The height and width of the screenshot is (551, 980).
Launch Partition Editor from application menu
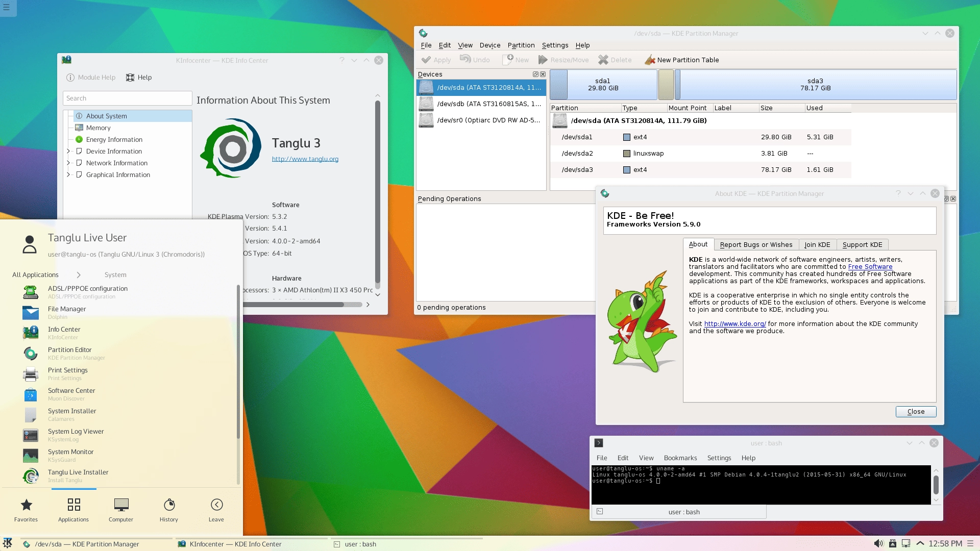[120, 353]
